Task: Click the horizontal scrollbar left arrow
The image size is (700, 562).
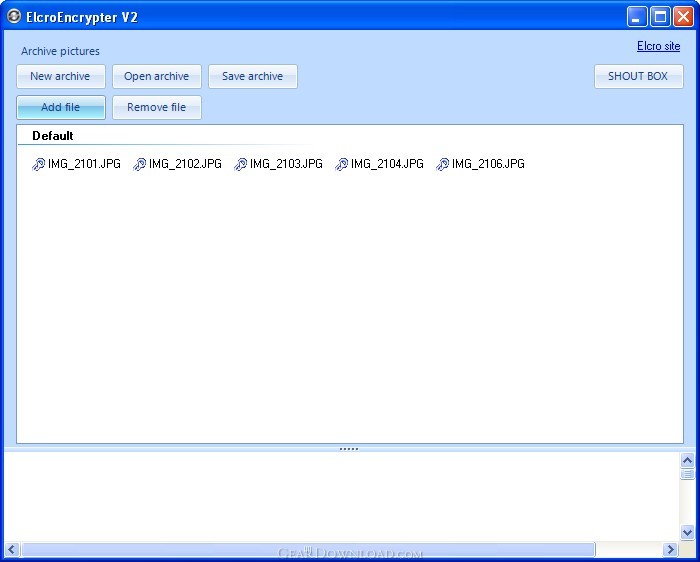Action: tap(12, 549)
